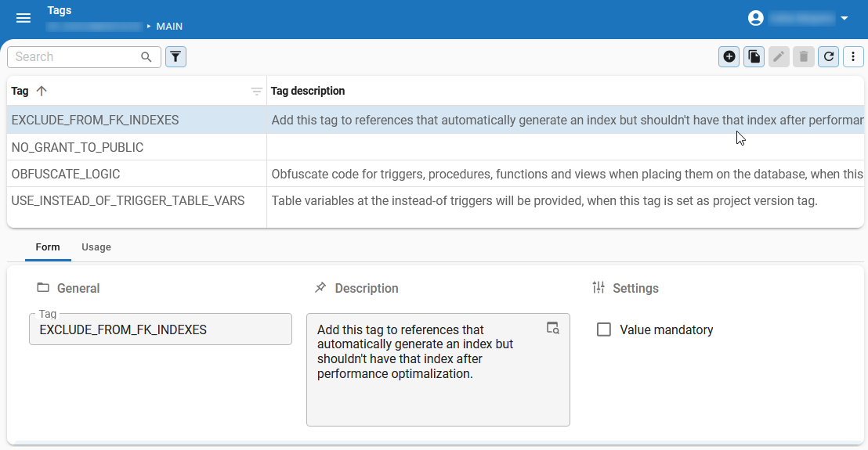Click the magnifier icon in search box
Image resolution: width=868 pixels, height=450 pixels.
pyautogui.click(x=146, y=56)
